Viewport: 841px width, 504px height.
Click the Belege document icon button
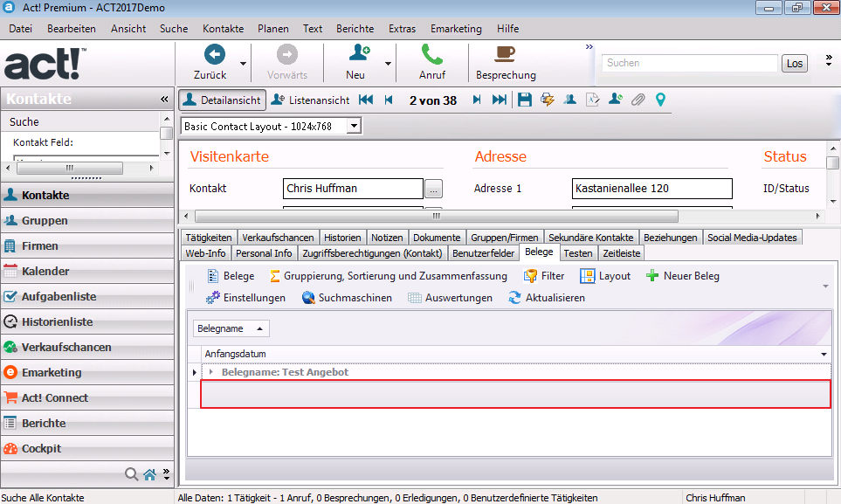pos(213,276)
